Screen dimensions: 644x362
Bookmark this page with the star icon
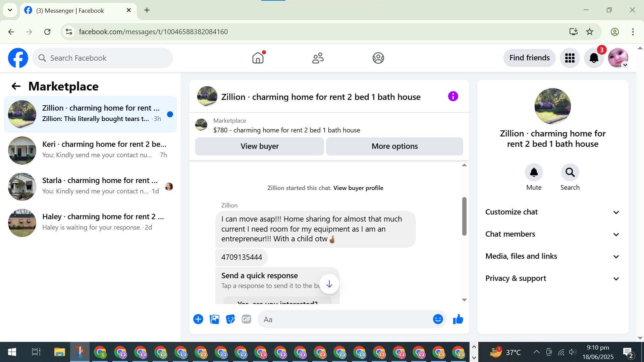tap(590, 32)
